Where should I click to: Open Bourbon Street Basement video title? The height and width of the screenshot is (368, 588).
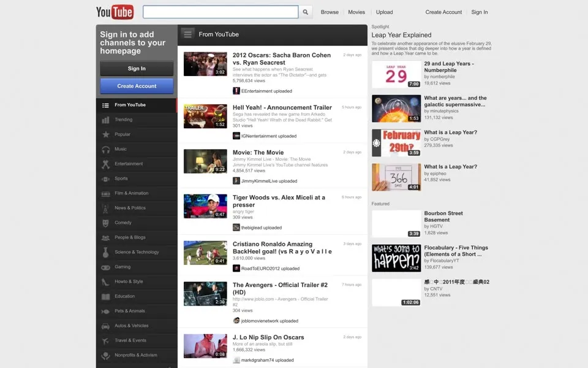point(443,217)
